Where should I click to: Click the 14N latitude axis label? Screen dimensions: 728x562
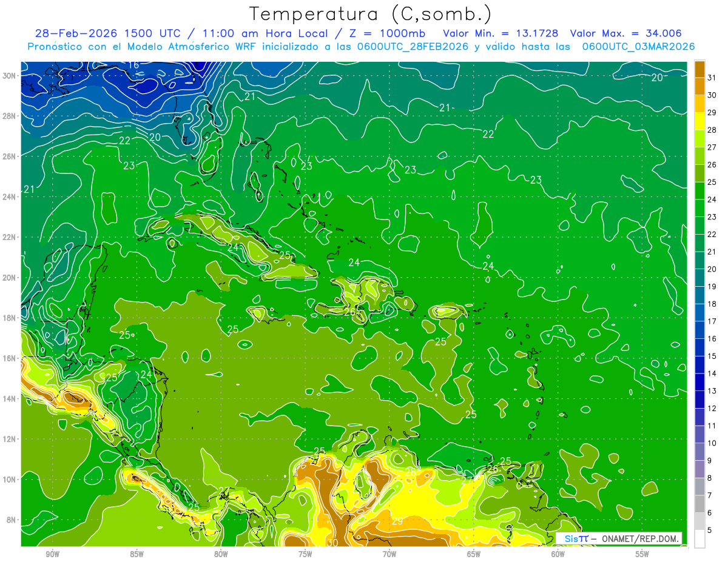(x=10, y=399)
